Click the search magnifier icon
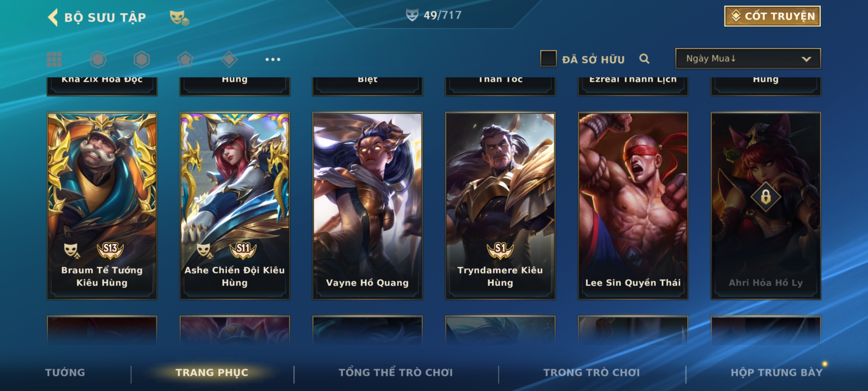 click(644, 59)
